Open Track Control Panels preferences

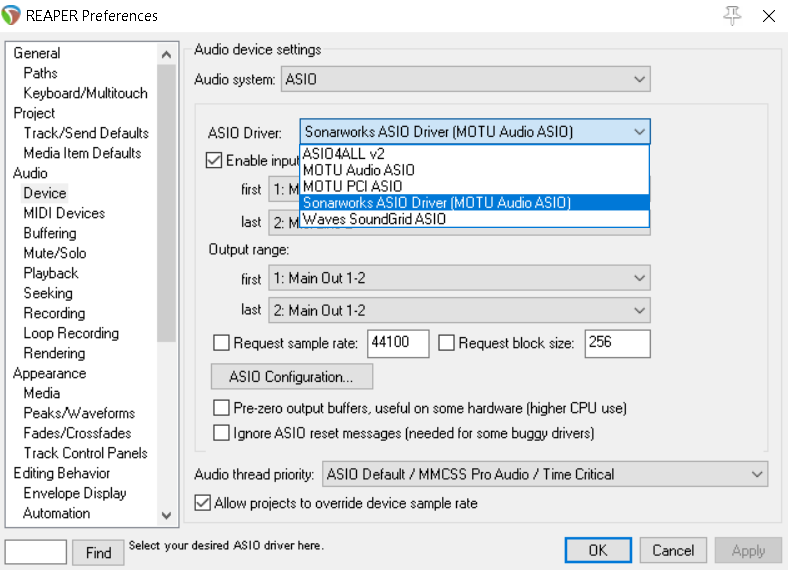coord(85,453)
